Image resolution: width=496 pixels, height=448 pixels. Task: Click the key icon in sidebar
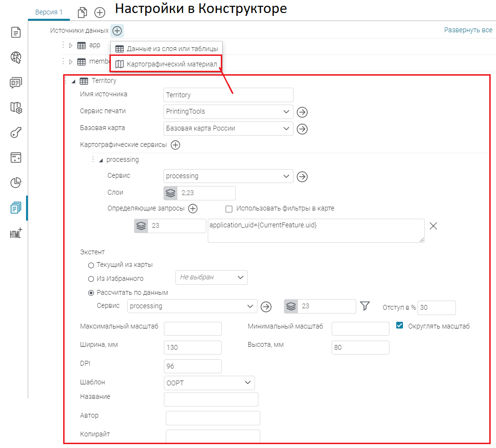(x=16, y=133)
